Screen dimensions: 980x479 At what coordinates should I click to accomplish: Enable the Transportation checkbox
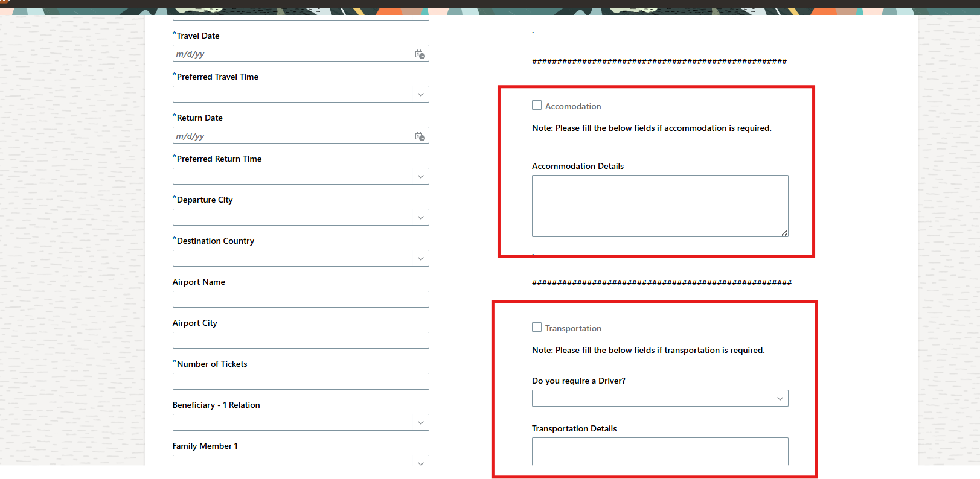(537, 328)
